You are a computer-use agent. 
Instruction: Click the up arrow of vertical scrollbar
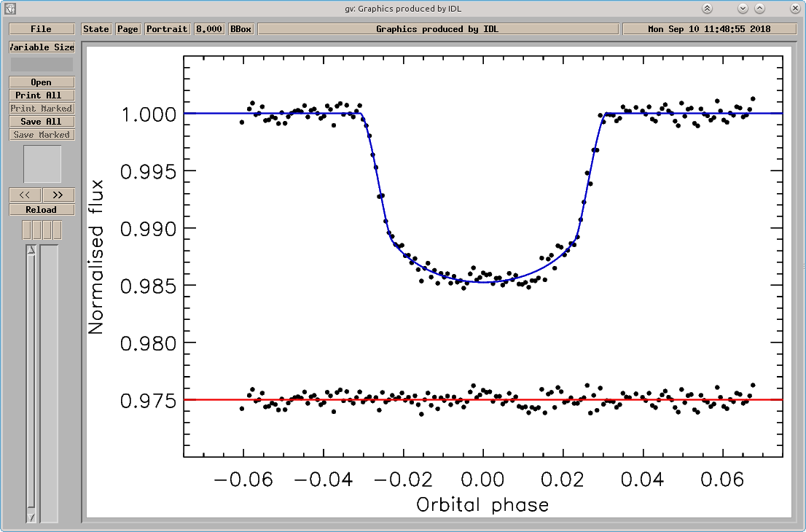(31, 250)
